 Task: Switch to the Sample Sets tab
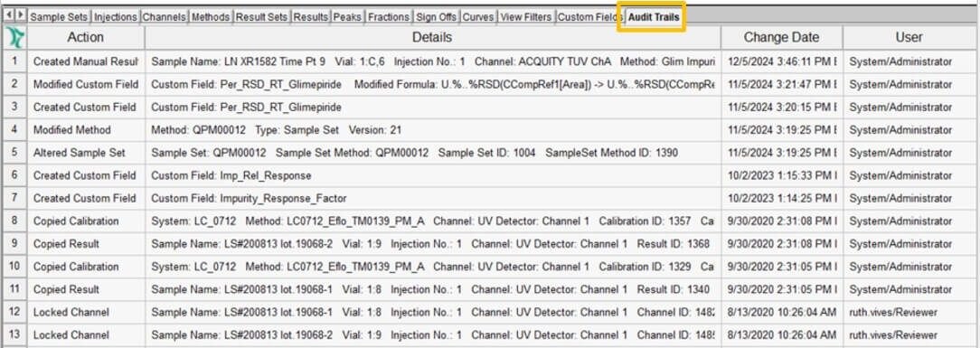[x=60, y=17]
